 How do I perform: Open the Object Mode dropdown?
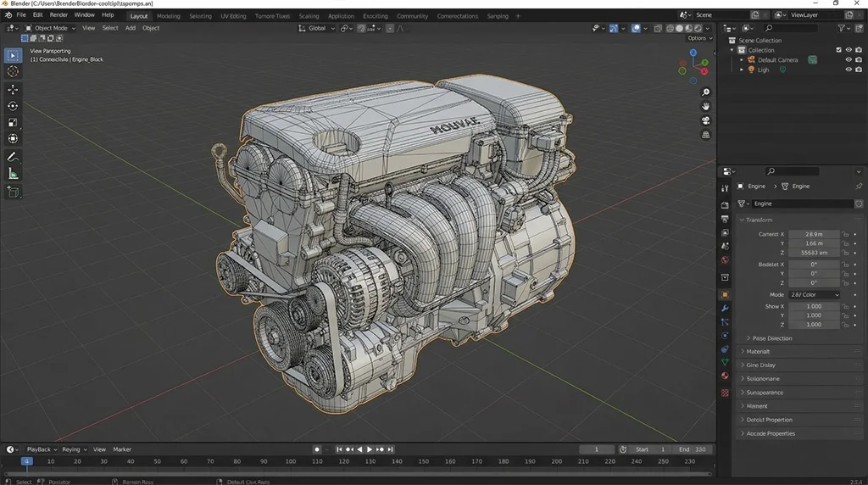(x=50, y=28)
